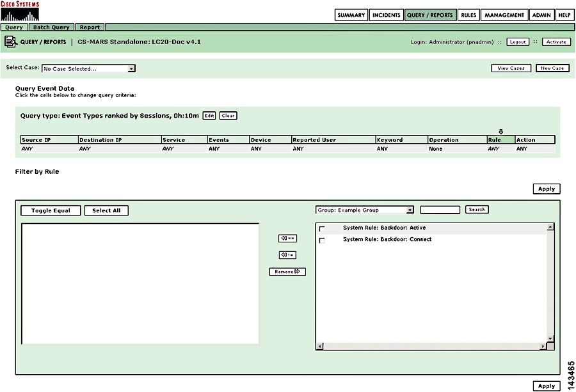The image size is (576, 392).
Task: Open the Select Case dropdown
Action: point(88,68)
